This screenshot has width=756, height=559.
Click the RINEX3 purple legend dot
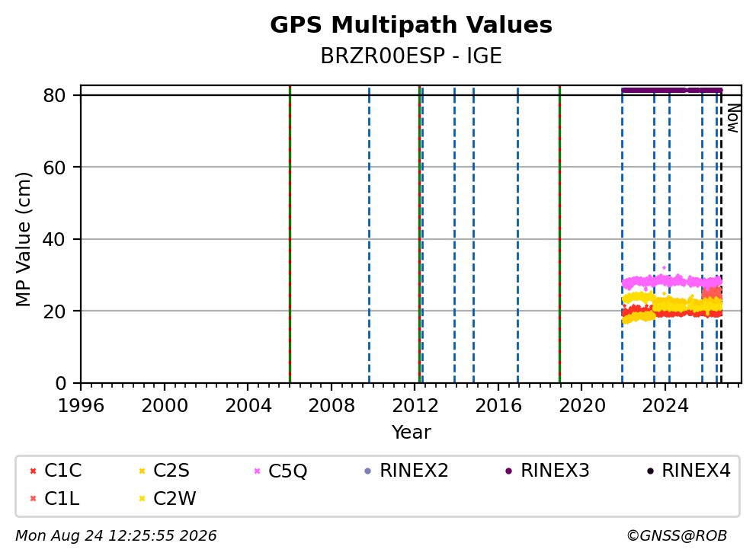508,471
